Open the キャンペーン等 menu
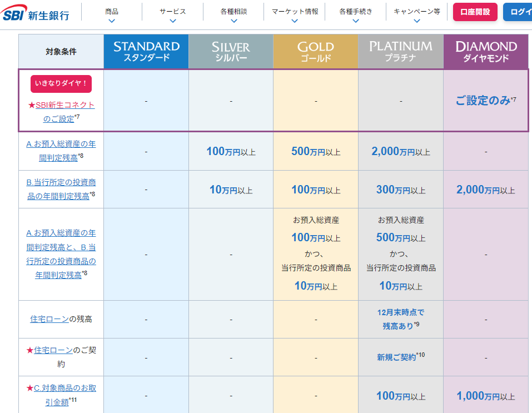 click(416, 12)
